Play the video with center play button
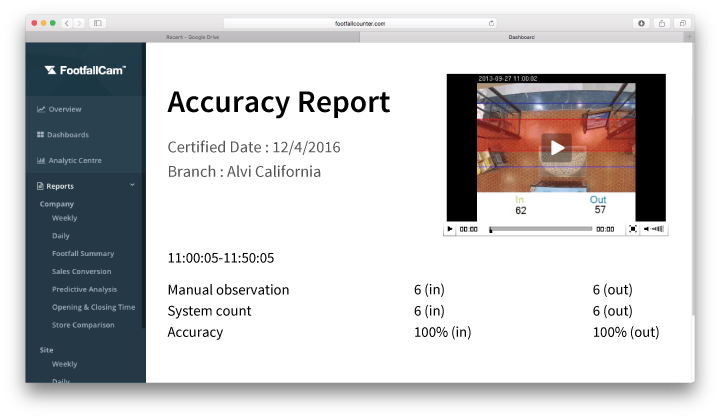Image resolution: width=720 pixels, height=419 pixels. 557,148
